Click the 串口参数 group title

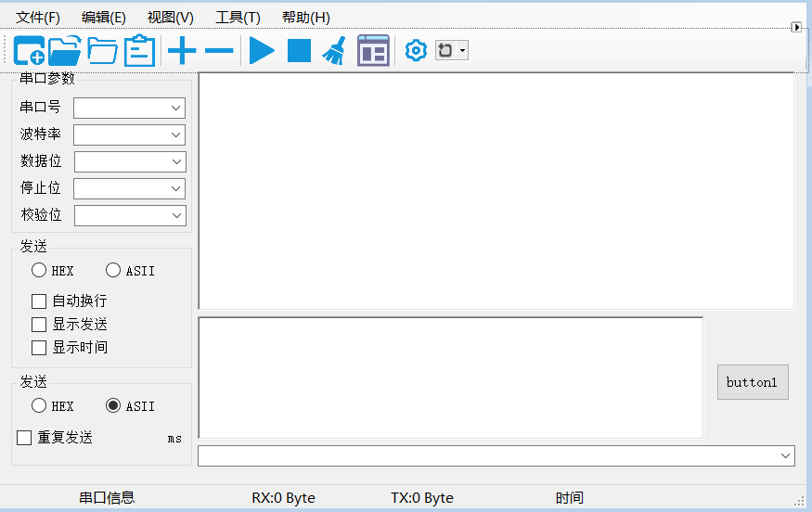(x=47, y=78)
